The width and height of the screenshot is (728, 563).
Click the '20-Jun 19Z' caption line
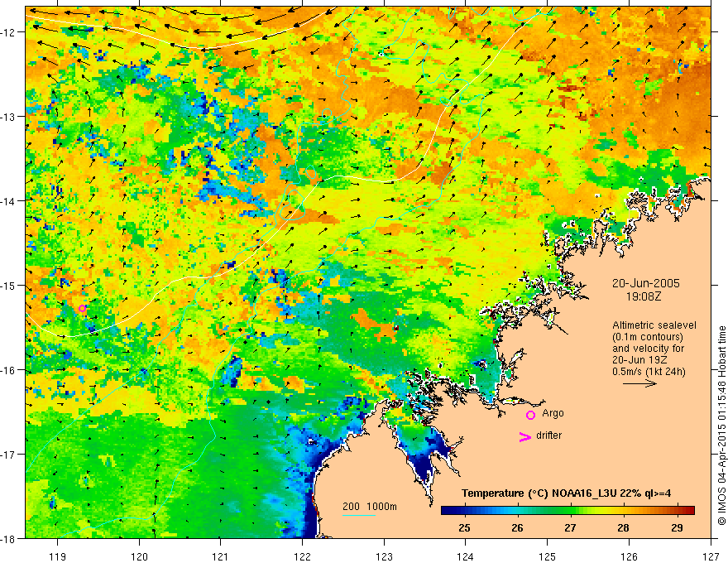(641, 360)
